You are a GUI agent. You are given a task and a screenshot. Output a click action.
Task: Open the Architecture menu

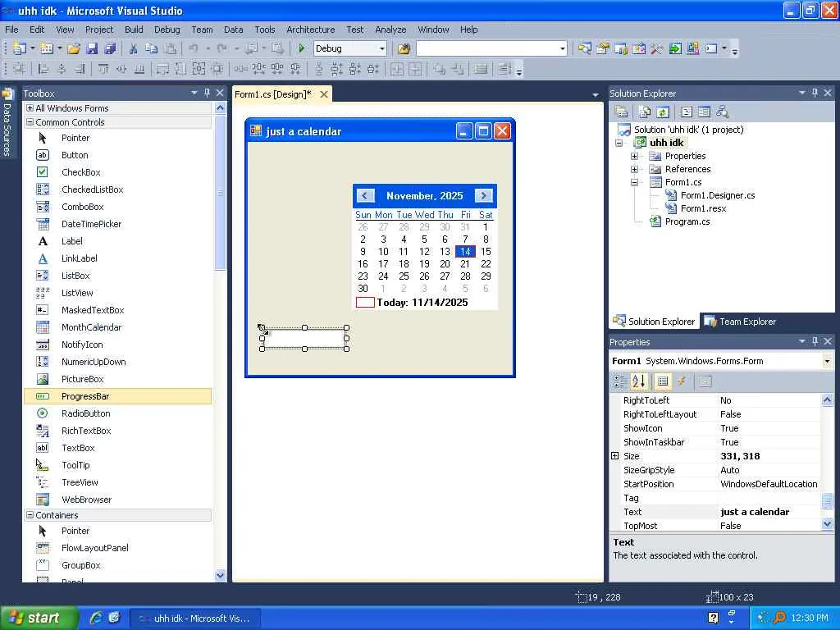tap(311, 30)
